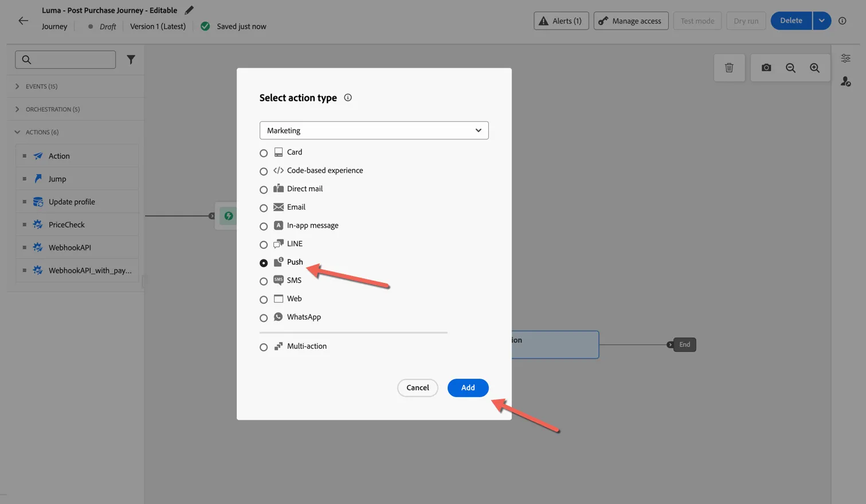Select the WhatsApp radio button

click(264, 318)
